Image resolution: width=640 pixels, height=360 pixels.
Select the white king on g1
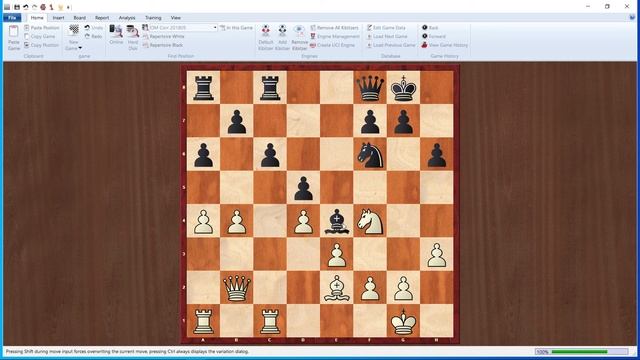pos(403,321)
